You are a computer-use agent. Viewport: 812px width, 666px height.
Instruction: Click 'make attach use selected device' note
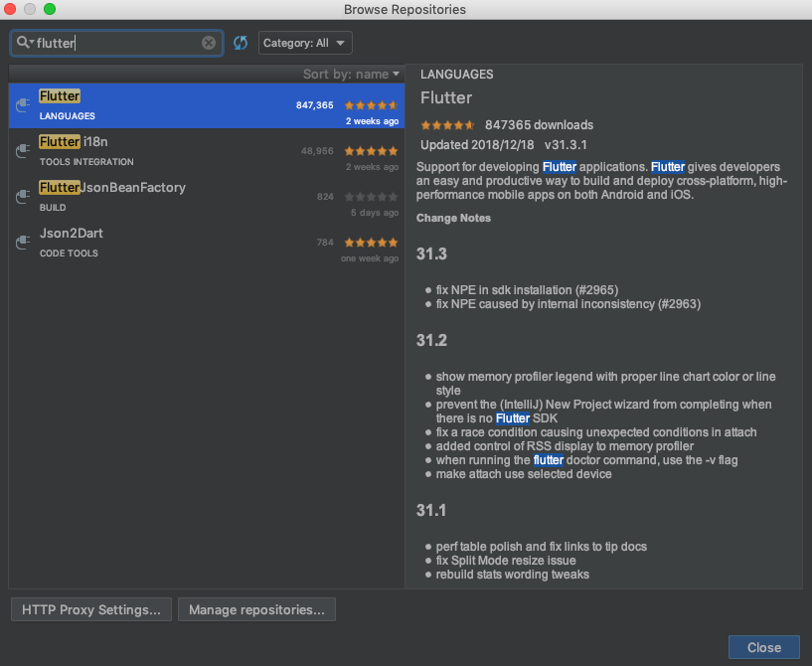pyautogui.click(x=524, y=474)
